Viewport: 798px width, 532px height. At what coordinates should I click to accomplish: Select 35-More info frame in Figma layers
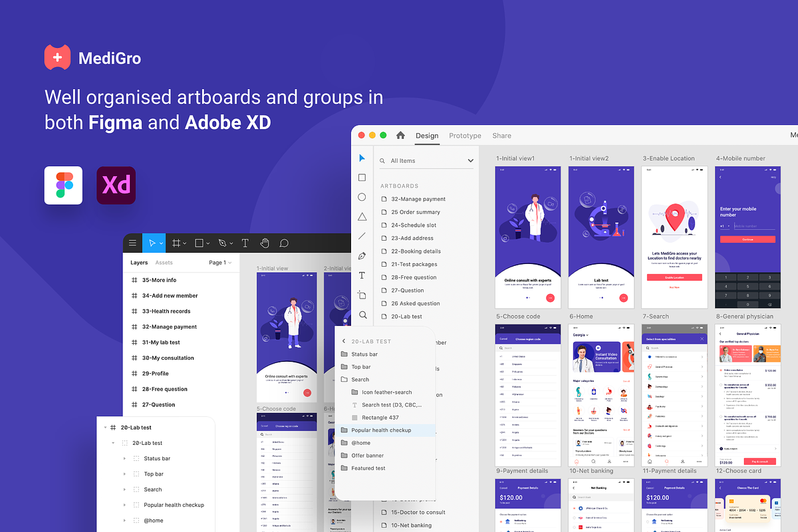point(159,280)
